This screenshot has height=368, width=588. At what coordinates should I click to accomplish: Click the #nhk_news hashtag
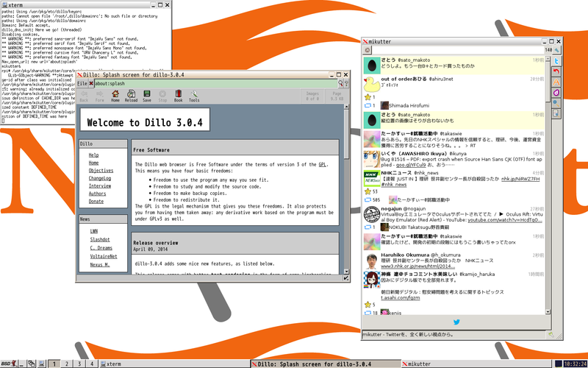(x=394, y=185)
